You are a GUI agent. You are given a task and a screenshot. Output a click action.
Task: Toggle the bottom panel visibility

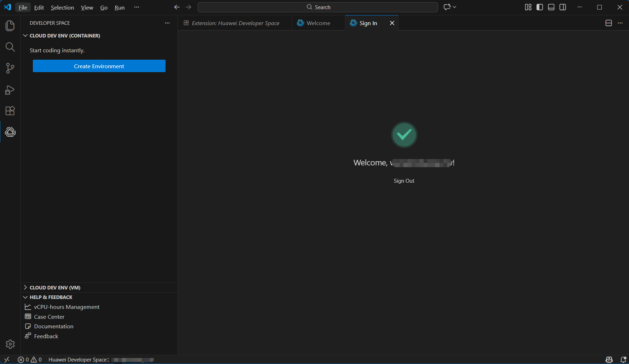551,7
